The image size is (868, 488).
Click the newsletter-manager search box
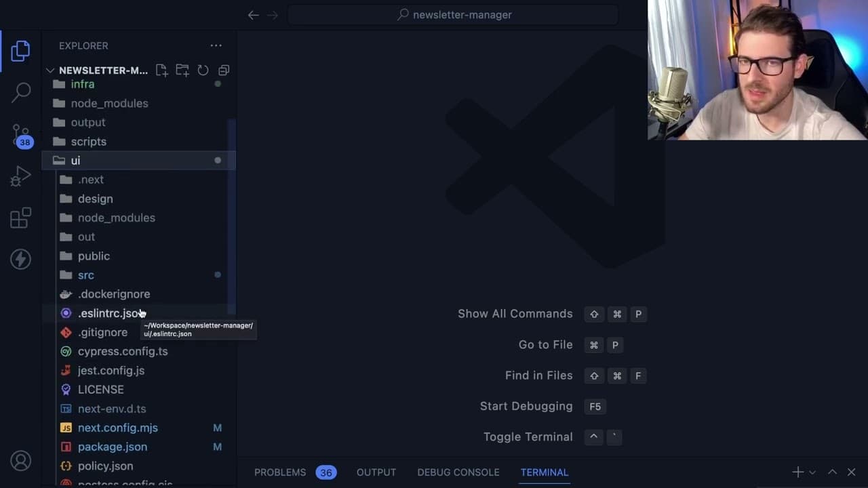(x=453, y=15)
